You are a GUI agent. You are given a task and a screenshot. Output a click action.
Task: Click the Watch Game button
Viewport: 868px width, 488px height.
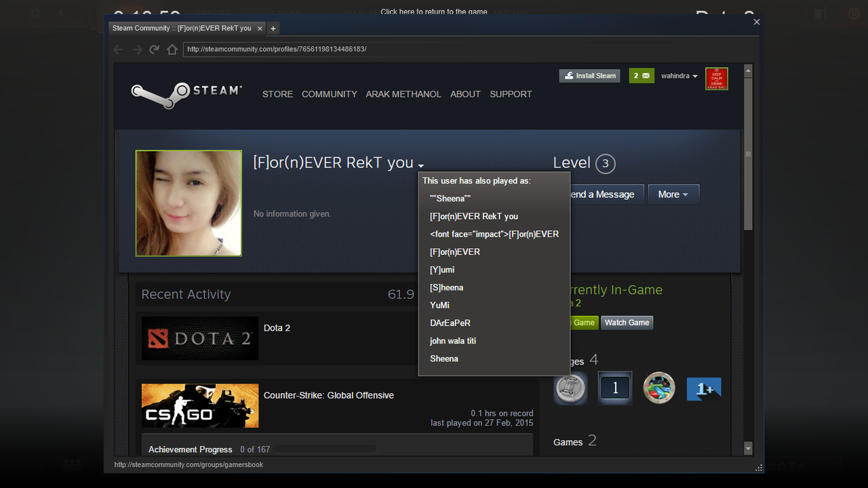(x=627, y=323)
